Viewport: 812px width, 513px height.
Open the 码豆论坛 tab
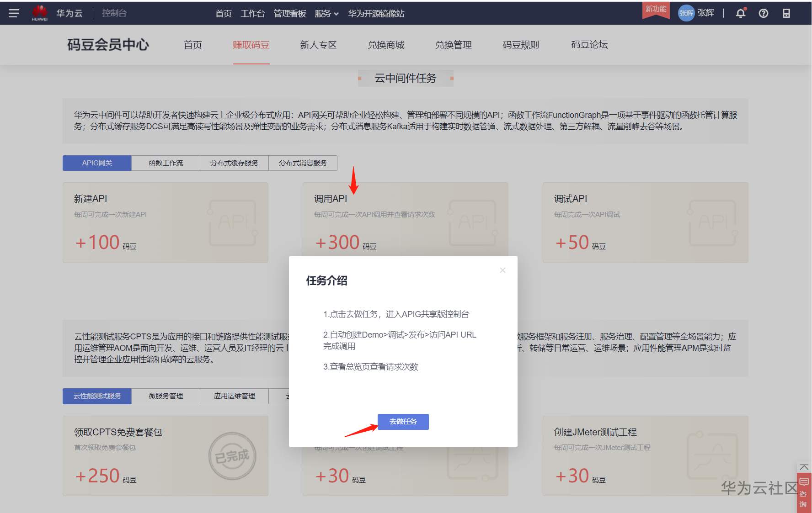click(x=590, y=45)
